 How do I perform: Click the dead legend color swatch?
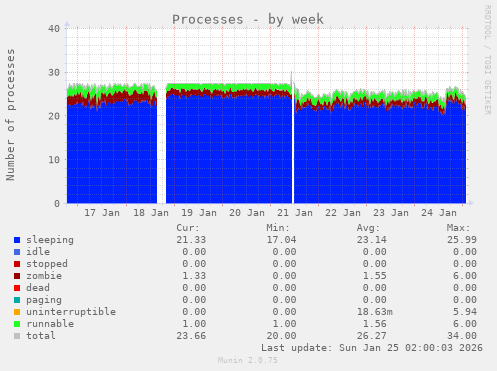[x=17, y=288]
